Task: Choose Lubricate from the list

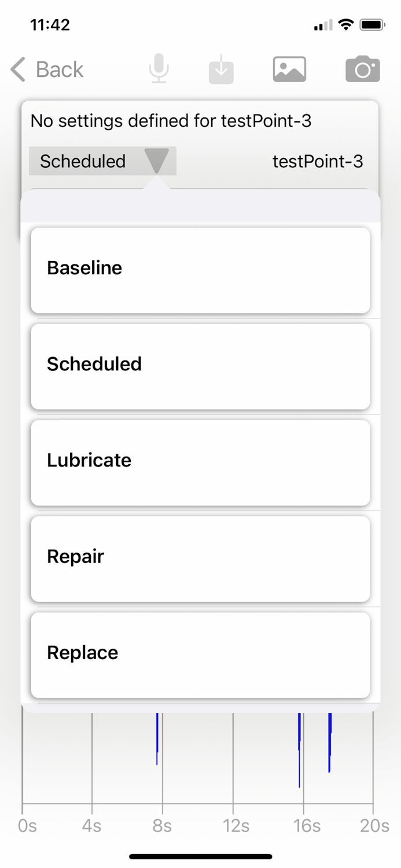Action: [200, 461]
